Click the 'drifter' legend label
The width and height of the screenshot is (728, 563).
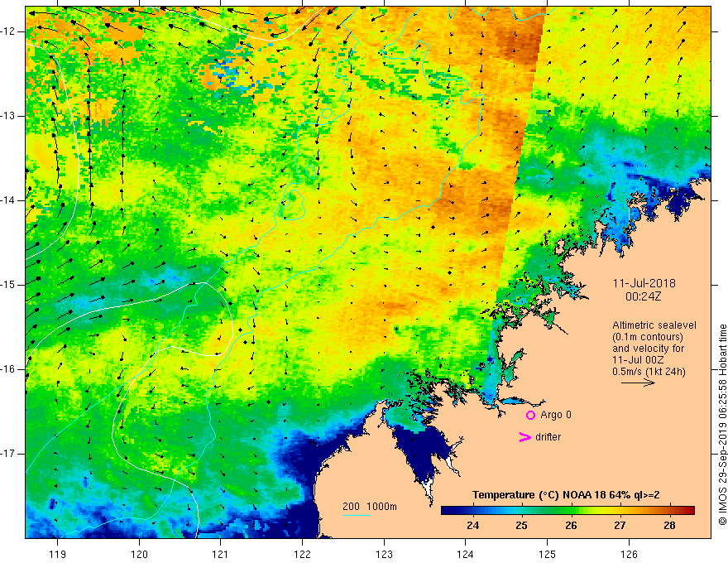tap(548, 437)
